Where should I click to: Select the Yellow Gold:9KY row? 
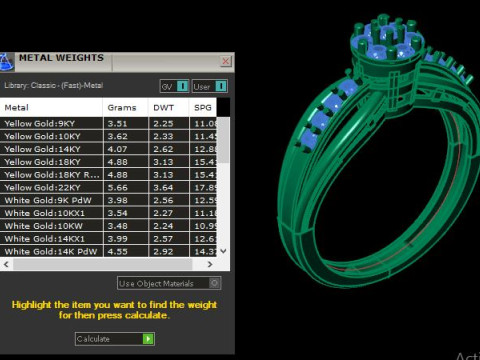pyautogui.click(x=108, y=124)
